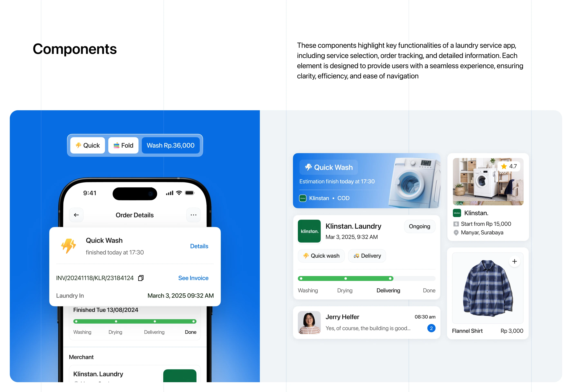The width and height of the screenshot is (572, 392).
Task: Tap the unread message count badge
Action: click(x=431, y=328)
